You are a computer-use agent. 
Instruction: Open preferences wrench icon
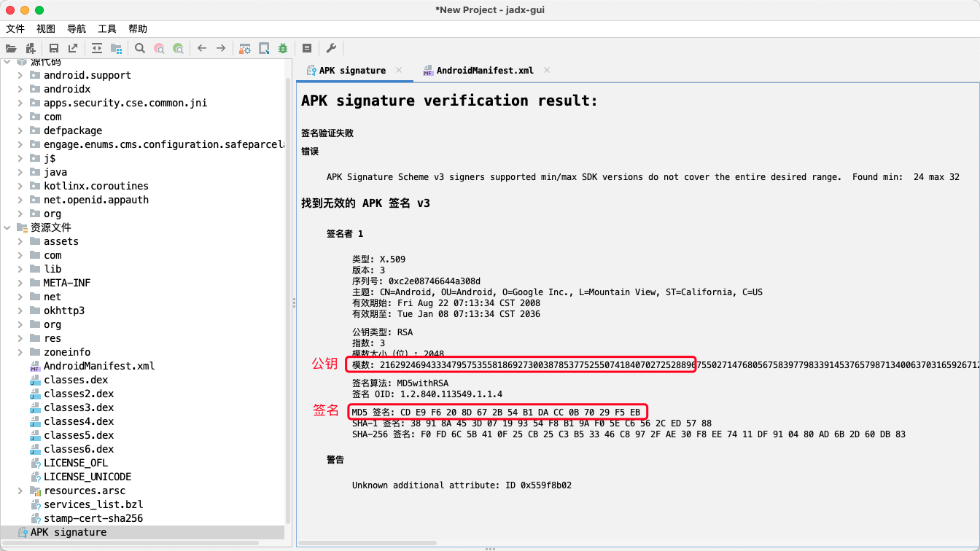tap(330, 48)
